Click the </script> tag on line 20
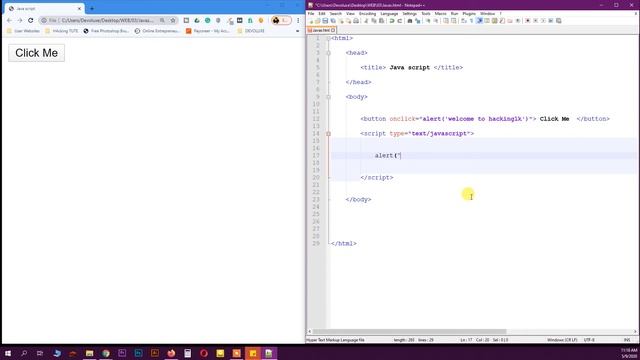Viewport: 640px width, 360px height. click(377, 178)
